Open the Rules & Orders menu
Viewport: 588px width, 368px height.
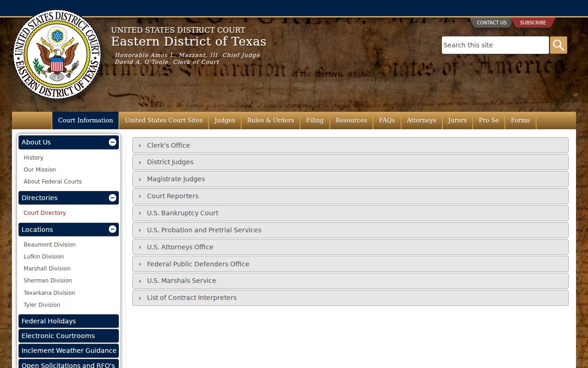[x=271, y=121]
